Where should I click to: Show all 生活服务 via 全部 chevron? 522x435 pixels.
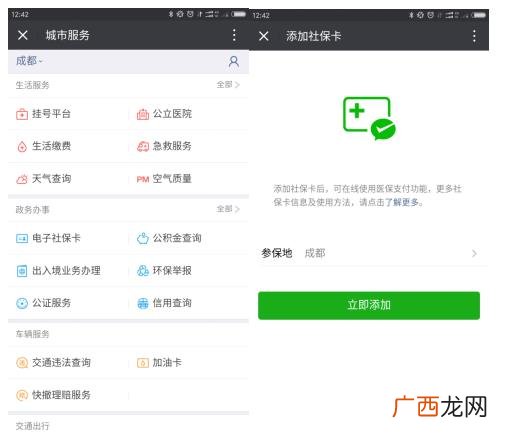click(x=228, y=85)
